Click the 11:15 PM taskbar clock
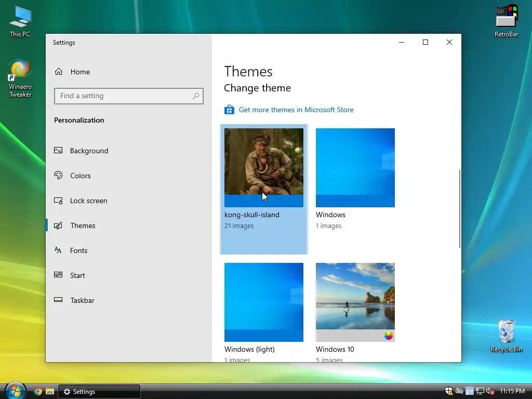This screenshot has height=399, width=532. 512,391
